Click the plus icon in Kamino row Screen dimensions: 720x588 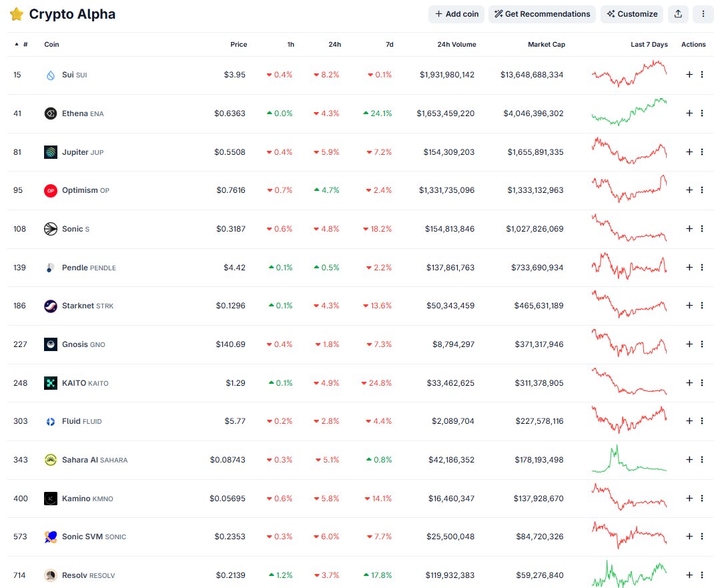click(x=689, y=498)
